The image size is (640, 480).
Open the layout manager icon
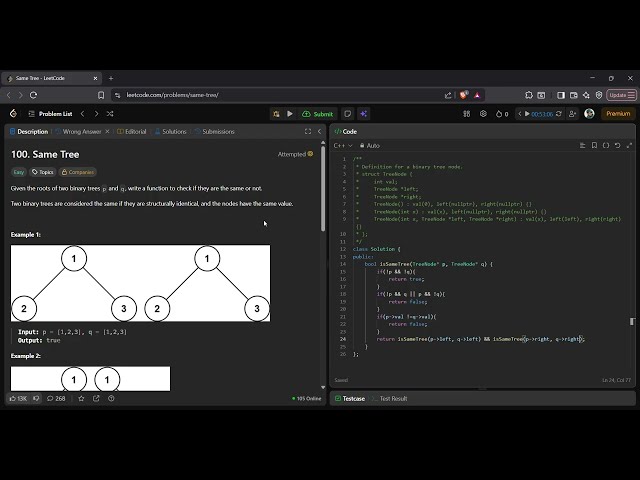pyautogui.click(x=467, y=114)
